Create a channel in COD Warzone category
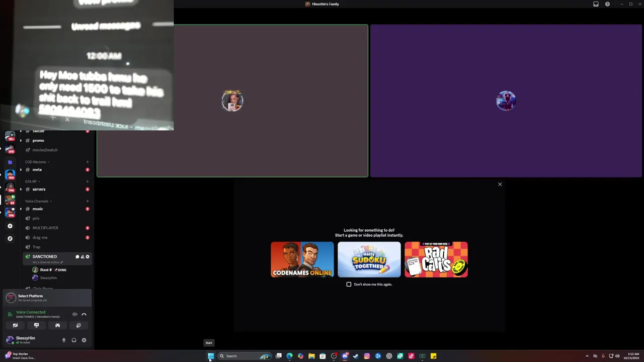This screenshot has width=644, height=362. click(87, 162)
